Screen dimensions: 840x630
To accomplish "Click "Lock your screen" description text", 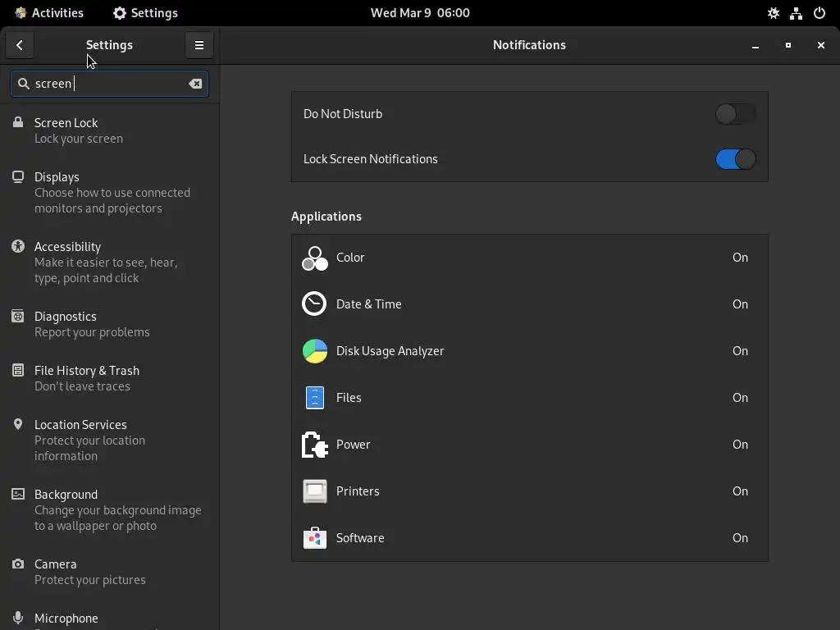I will coord(79,139).
